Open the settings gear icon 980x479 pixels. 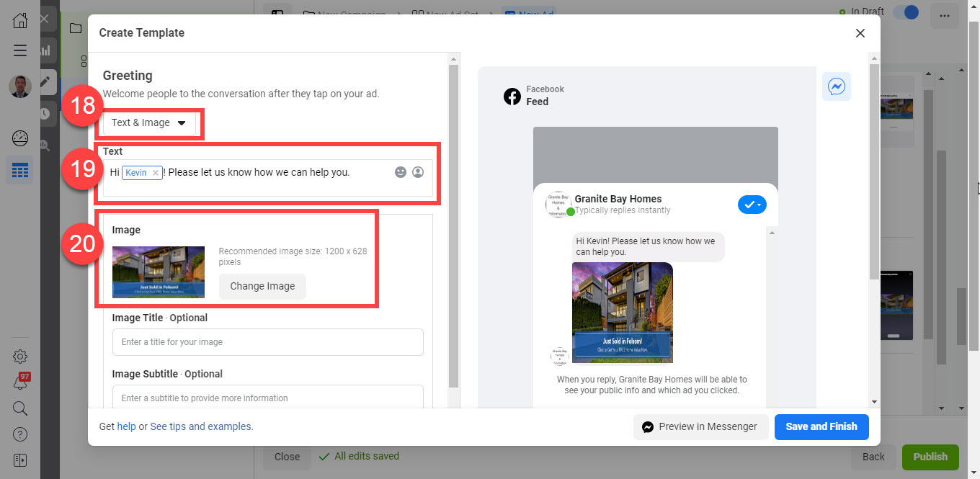(19, 356)
